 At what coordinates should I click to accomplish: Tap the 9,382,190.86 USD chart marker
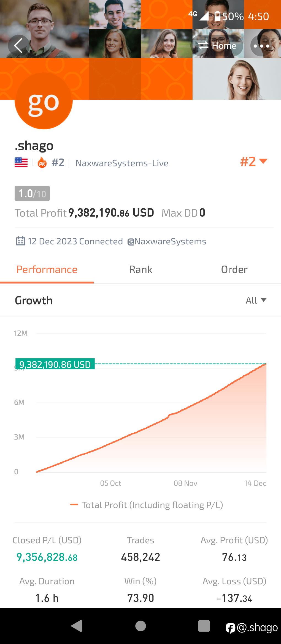[55, 364]
